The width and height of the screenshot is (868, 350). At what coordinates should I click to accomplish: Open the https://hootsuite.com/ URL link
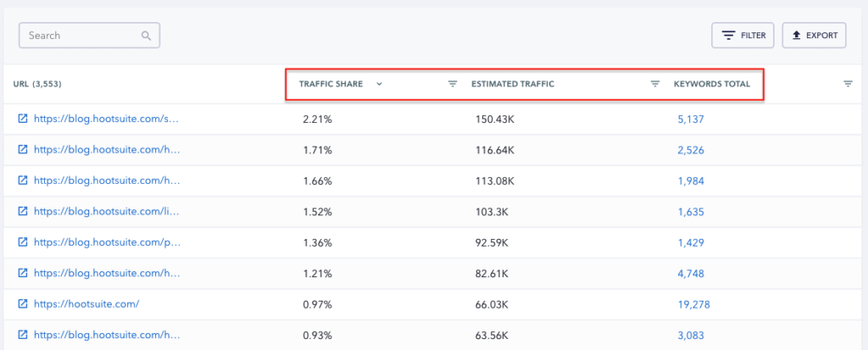(86, 304)
